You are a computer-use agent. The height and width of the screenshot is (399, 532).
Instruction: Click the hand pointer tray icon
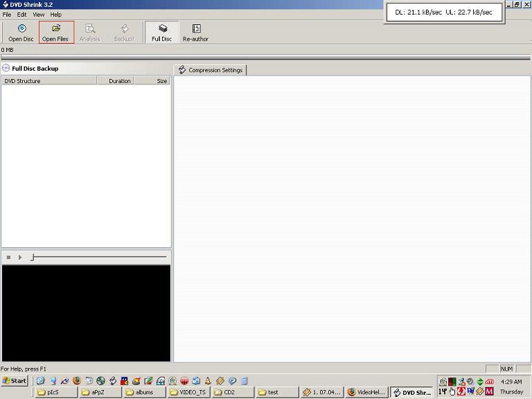click(452, 391)
